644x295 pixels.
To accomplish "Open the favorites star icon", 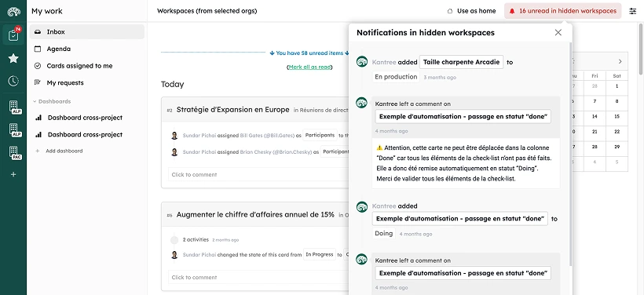I will [13, 58].
